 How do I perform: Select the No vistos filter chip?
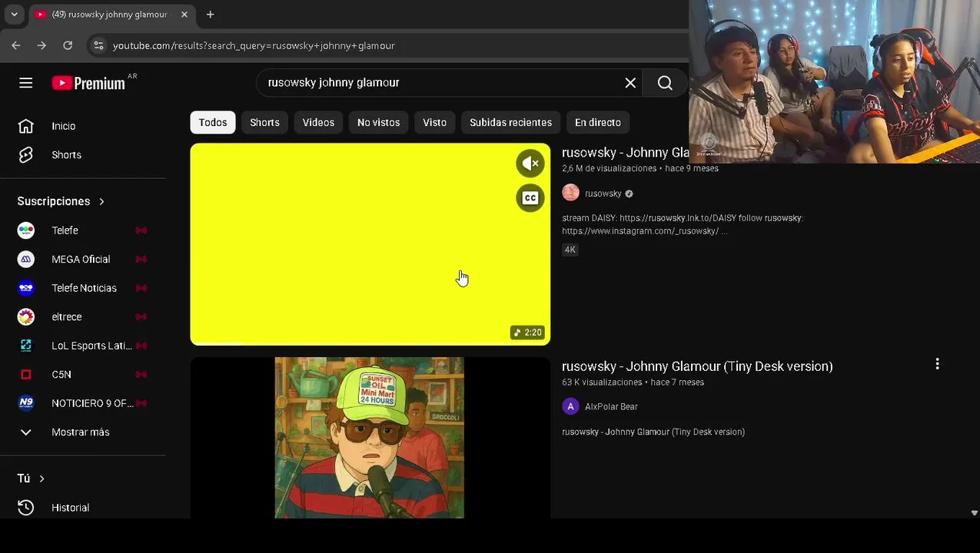tap(378, 122)
